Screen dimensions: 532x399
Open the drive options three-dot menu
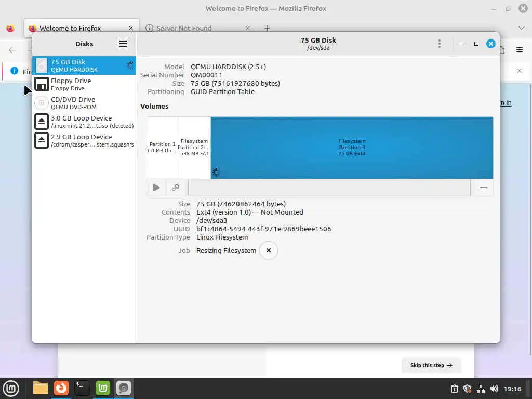click(440, 44)
